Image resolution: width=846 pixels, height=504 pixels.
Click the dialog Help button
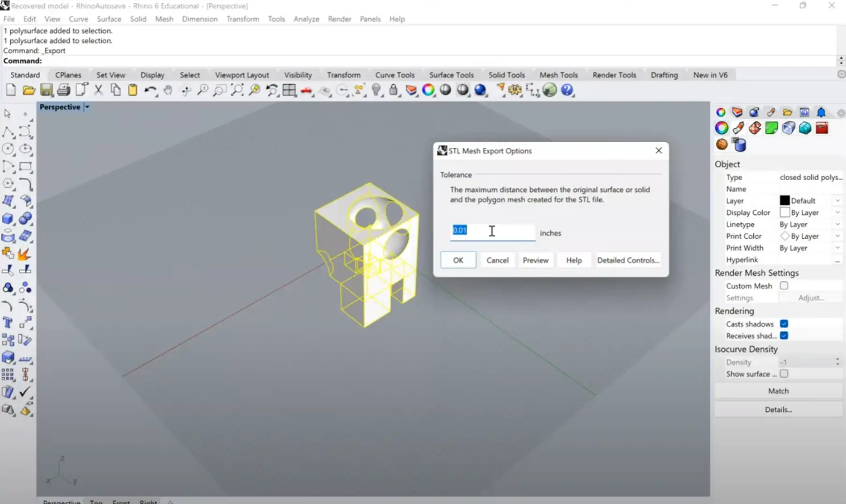574,260
